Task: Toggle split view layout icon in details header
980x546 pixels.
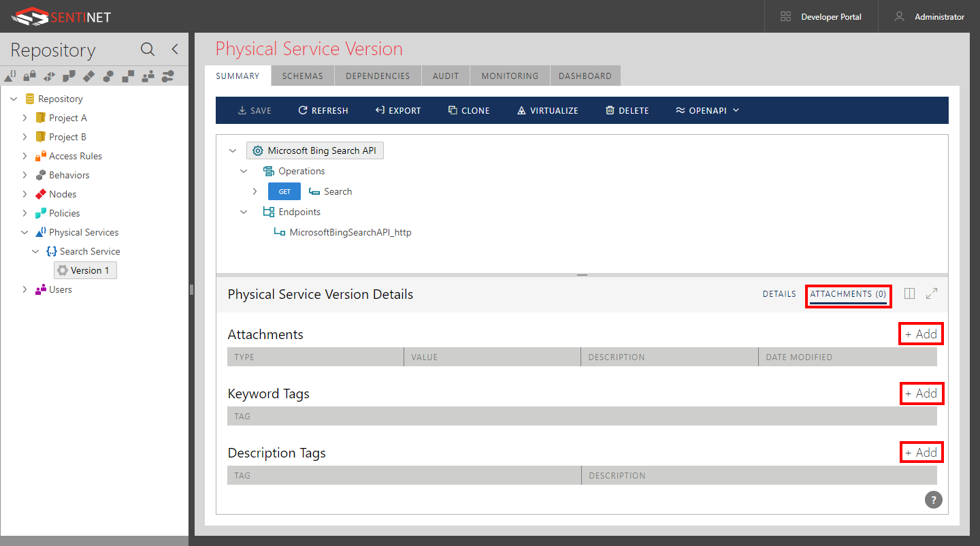Action: point(909,293)
